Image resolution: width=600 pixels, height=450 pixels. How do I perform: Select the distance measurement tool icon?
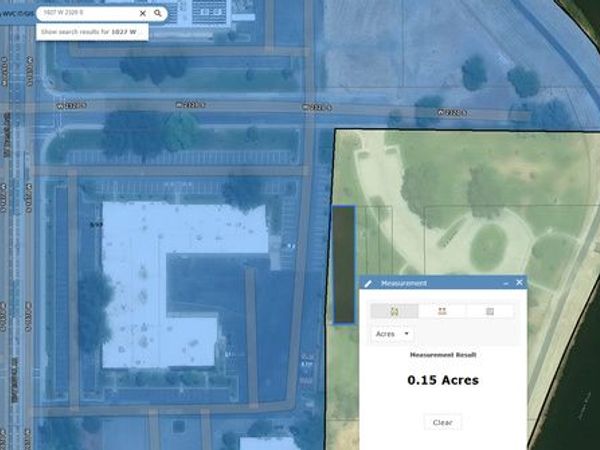442,311
